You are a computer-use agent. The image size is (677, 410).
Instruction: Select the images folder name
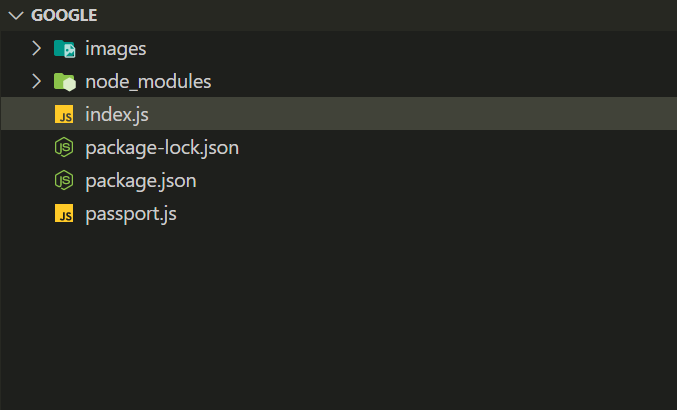116,48
